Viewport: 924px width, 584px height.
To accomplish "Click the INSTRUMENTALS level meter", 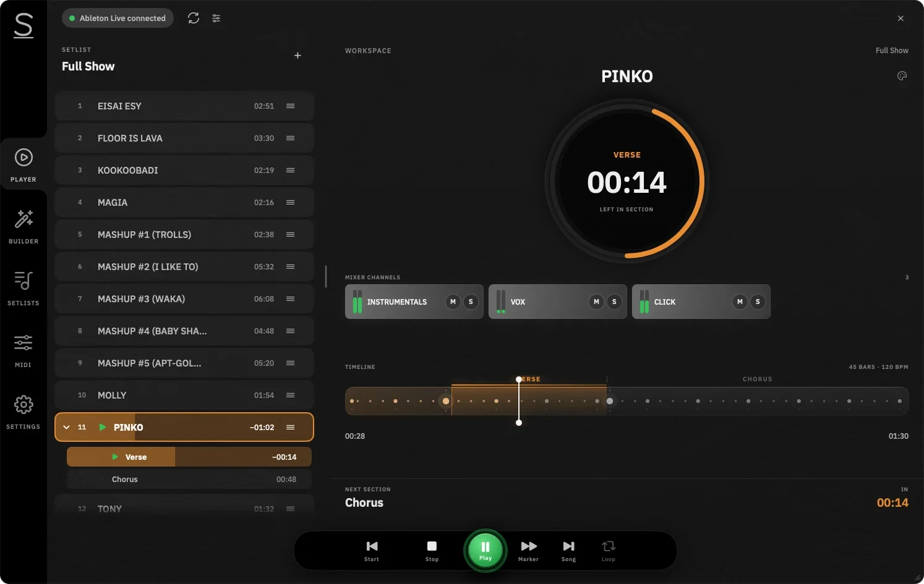I will [x=357, y=302].
